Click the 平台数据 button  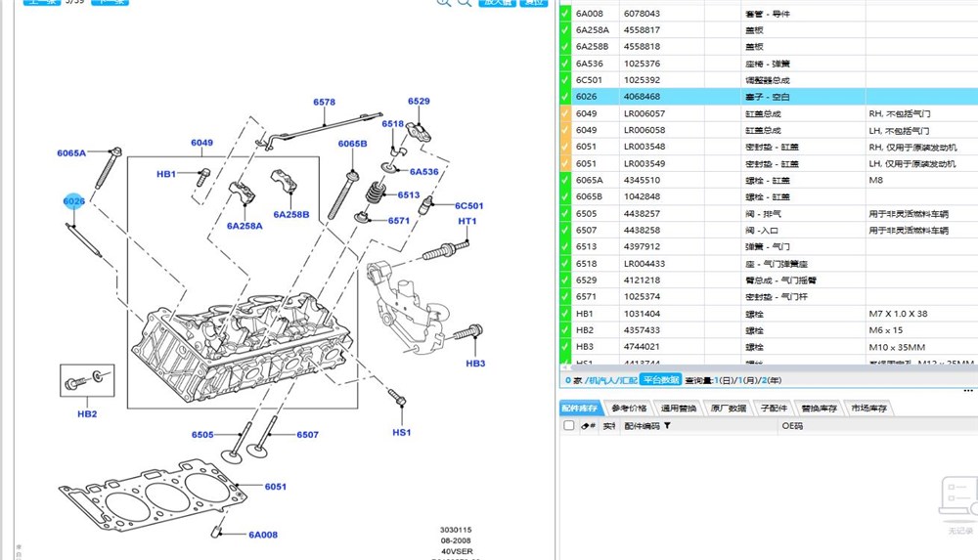click(661, 380)
